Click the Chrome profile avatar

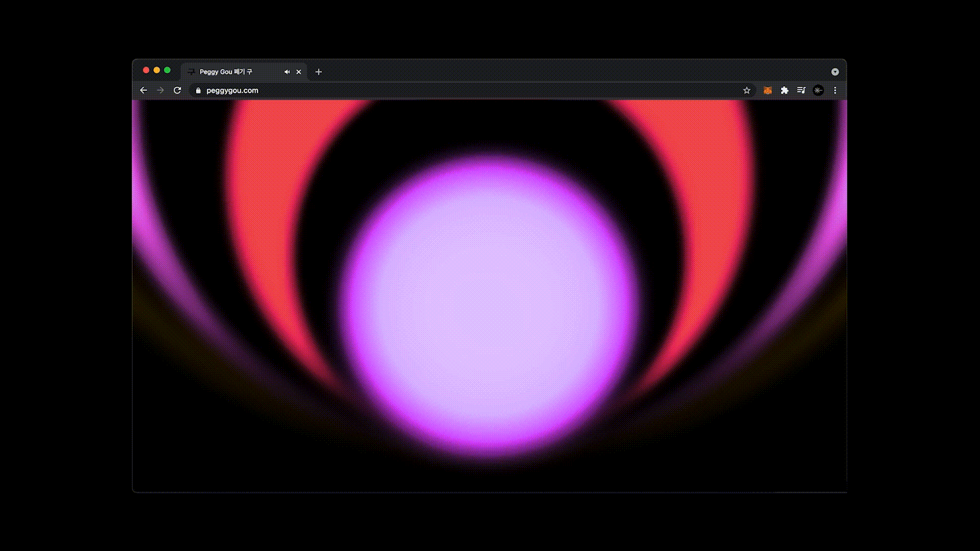pos(818,90)
